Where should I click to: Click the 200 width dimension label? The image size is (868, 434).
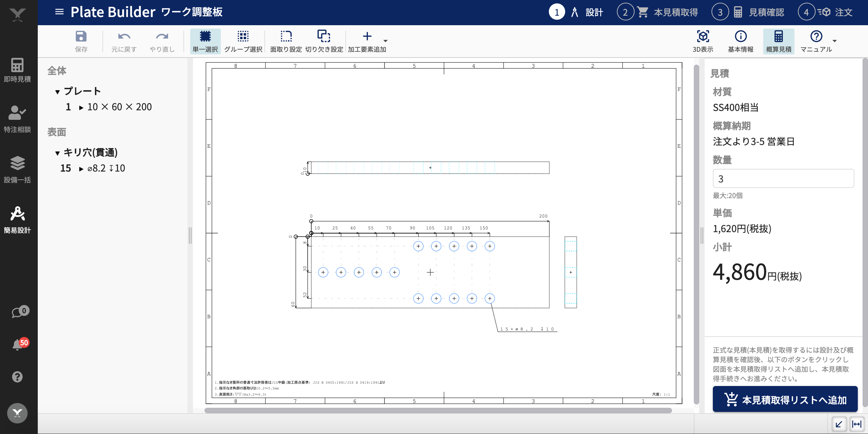tap(543, 216)
